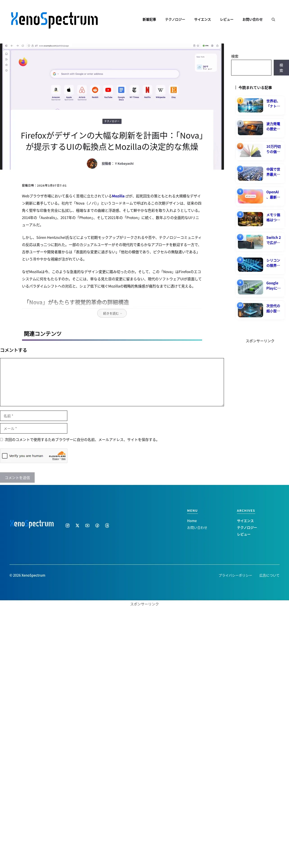Image resolution: width=289 pixels, height=868 pixels.
Task: Click the © 2026 XenoSpectrum copyright text
Action: click(27, 576)
